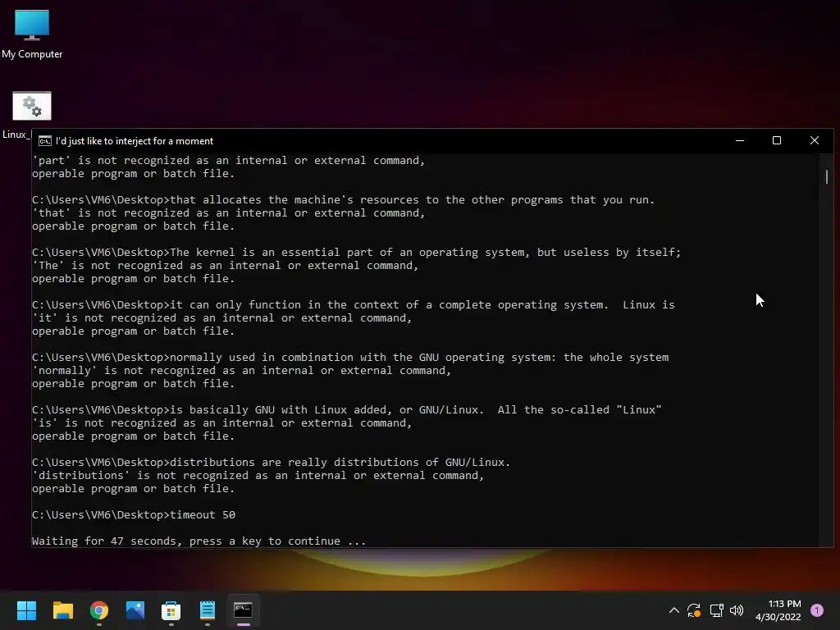Switch to Notepad in the taskbar
840x630 pixels.
pos(208,610)
